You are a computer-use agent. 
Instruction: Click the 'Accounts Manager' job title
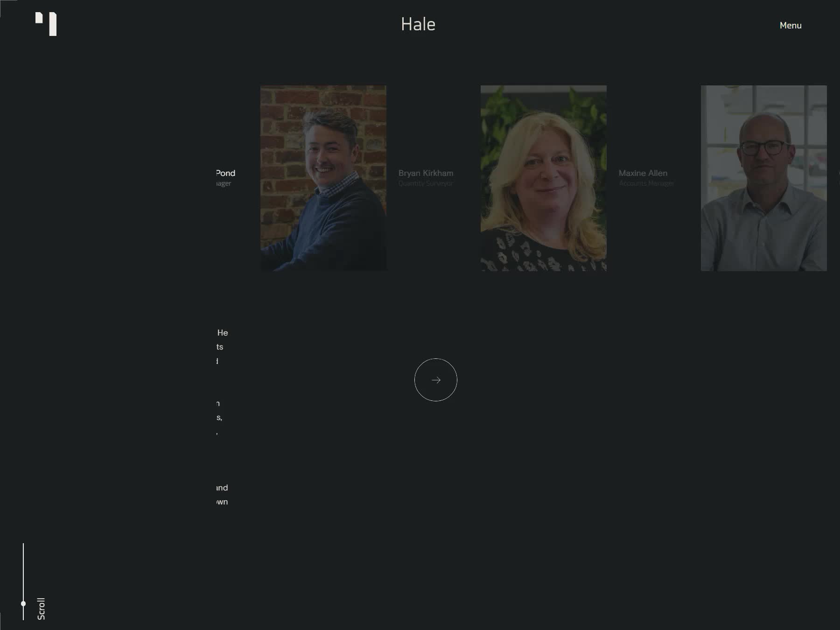coord(646,183)
